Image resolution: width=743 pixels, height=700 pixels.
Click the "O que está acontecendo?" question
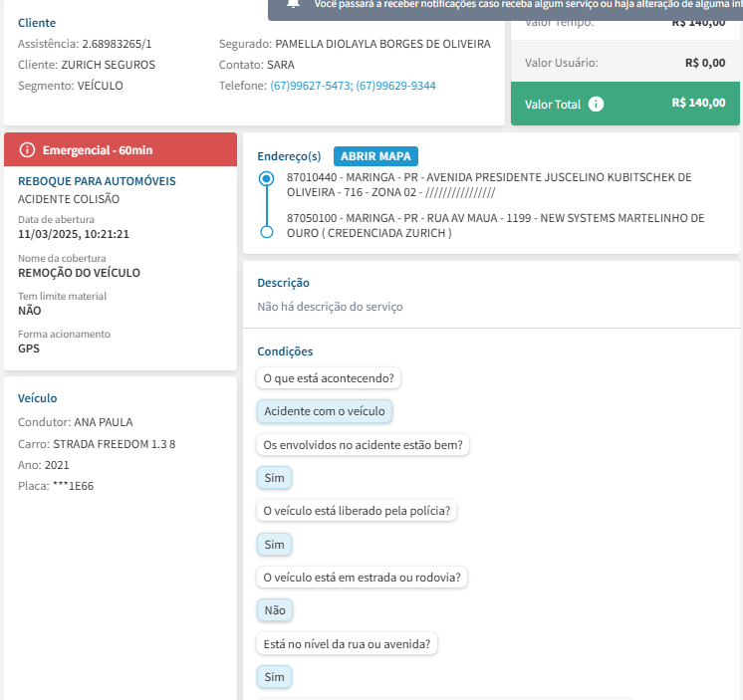[329, 378]
